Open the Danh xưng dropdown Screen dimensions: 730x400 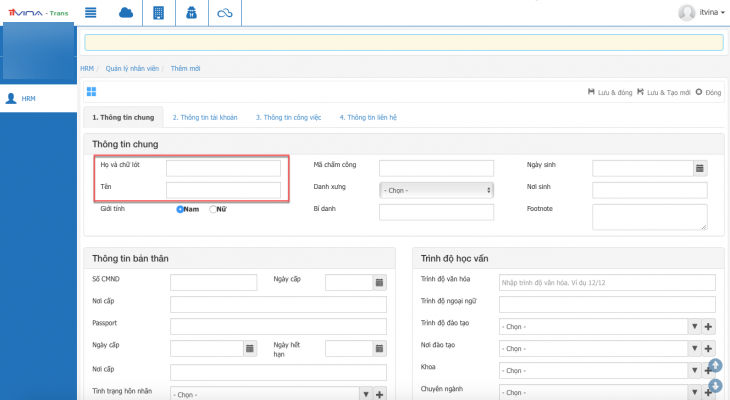[436, 189]
